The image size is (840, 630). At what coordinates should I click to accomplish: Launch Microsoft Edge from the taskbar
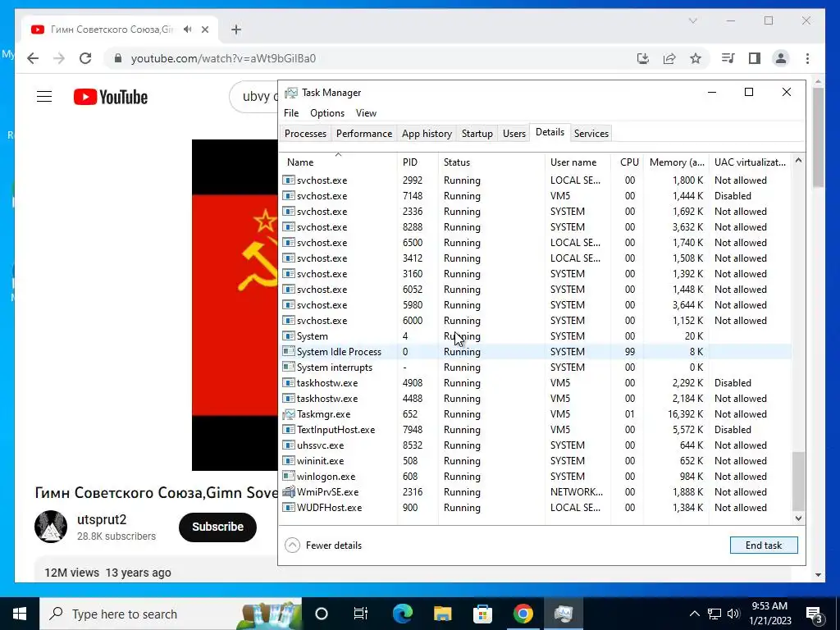tap(402, 614)
